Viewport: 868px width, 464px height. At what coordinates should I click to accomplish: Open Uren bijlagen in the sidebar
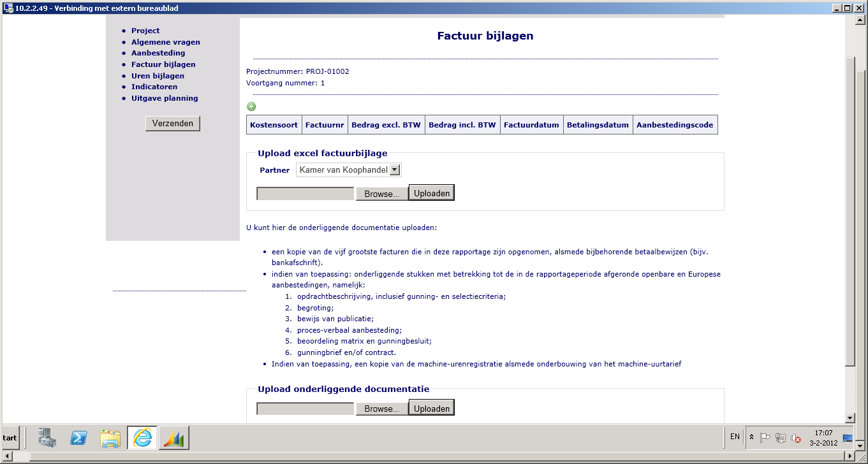[x=158, y=76]
